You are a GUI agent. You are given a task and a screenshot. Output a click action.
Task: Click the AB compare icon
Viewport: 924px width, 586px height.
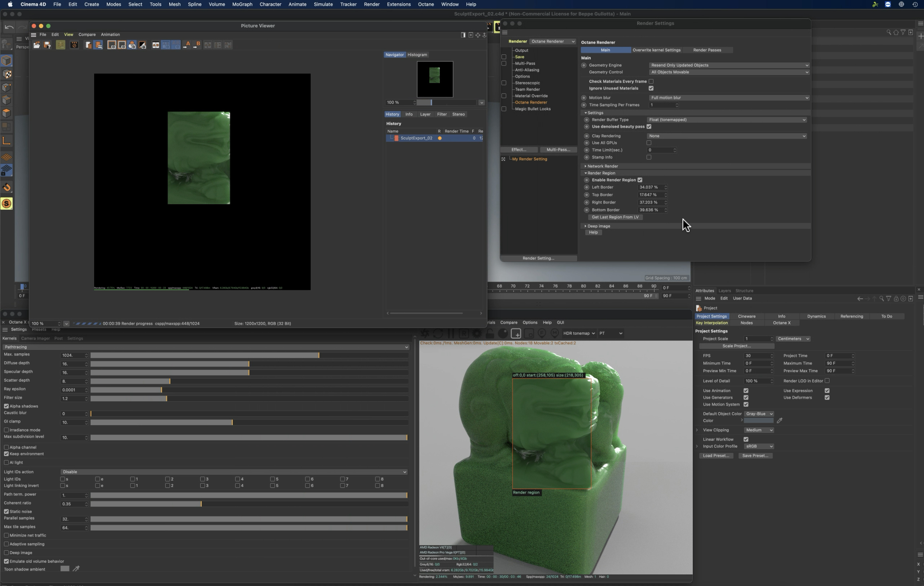pos(156,45)
